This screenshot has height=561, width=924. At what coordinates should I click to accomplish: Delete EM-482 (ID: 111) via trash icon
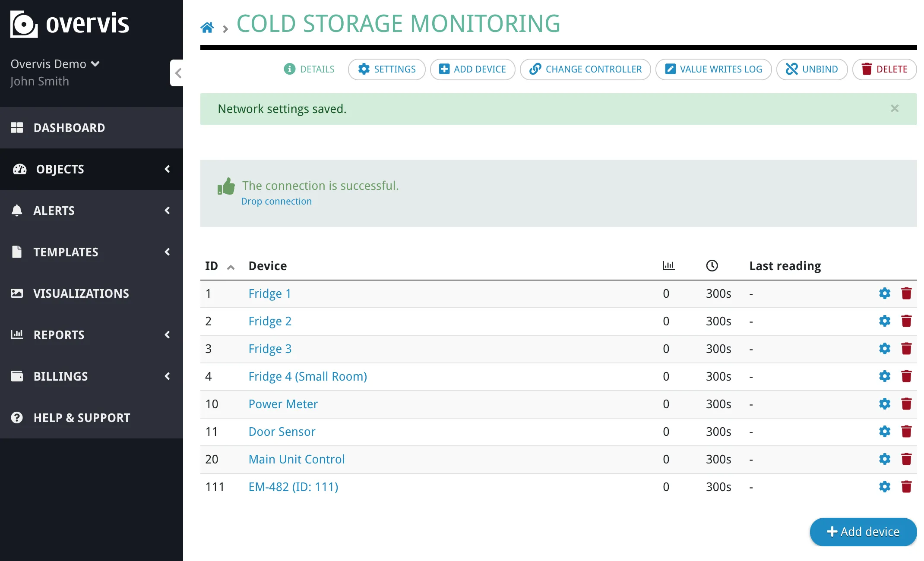(x=906, y=487)
